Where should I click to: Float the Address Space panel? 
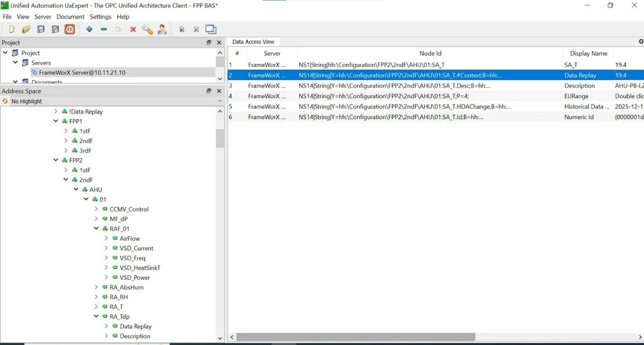(x=209, y=91)
